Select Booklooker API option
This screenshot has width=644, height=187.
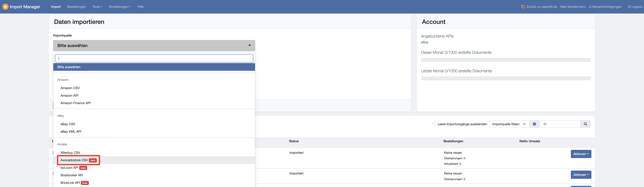[154, 175]
